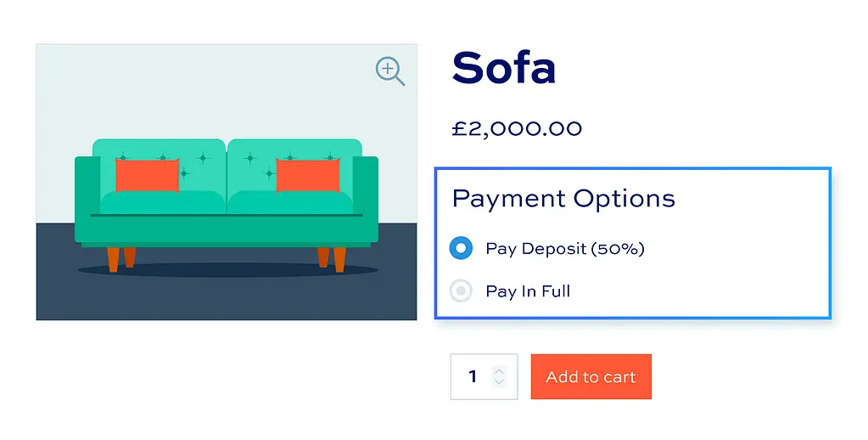
Task: Click the Sofa product title
Action: [x=504, y=68]
